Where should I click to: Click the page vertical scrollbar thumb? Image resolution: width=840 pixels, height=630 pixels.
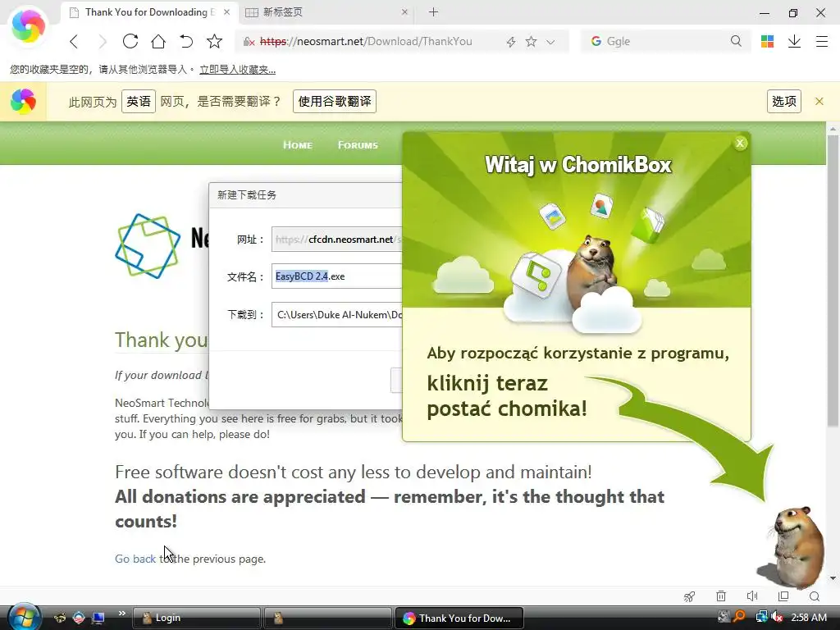point(833,280)
